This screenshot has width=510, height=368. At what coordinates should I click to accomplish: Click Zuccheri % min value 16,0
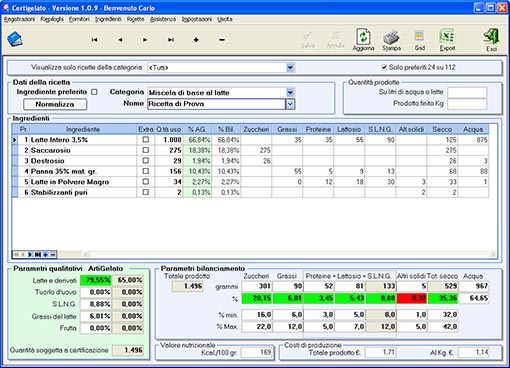coord(257,315)
